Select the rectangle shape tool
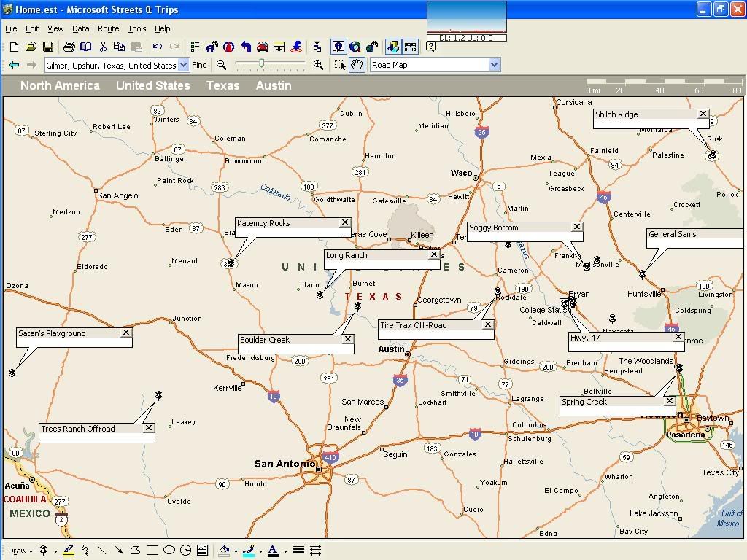This screenshot has width=747, height=560. tap(152, 551)
